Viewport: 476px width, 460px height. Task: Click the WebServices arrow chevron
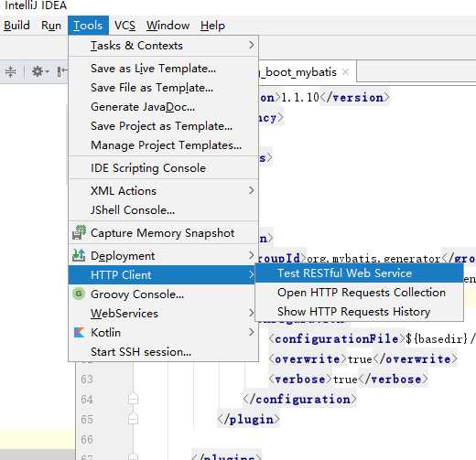251,313
